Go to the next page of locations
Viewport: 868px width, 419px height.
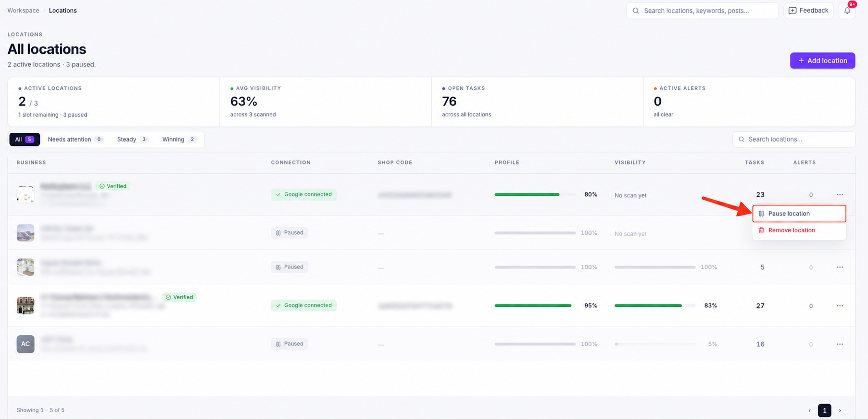[840, 410]
